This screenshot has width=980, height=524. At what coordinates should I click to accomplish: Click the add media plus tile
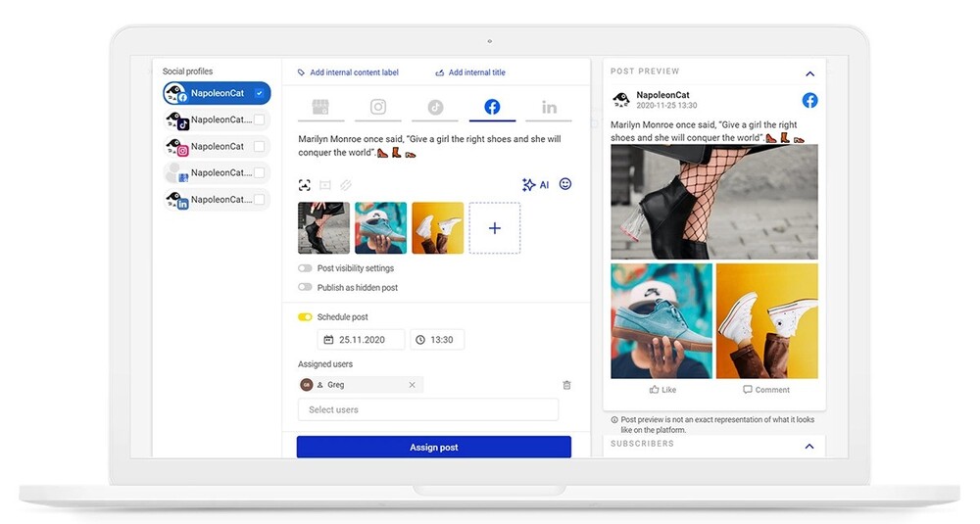tap(494, 228)
